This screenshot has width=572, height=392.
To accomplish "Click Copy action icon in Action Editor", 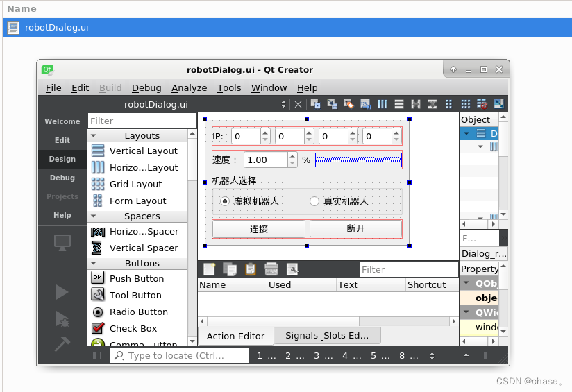I will coord(230,269).
